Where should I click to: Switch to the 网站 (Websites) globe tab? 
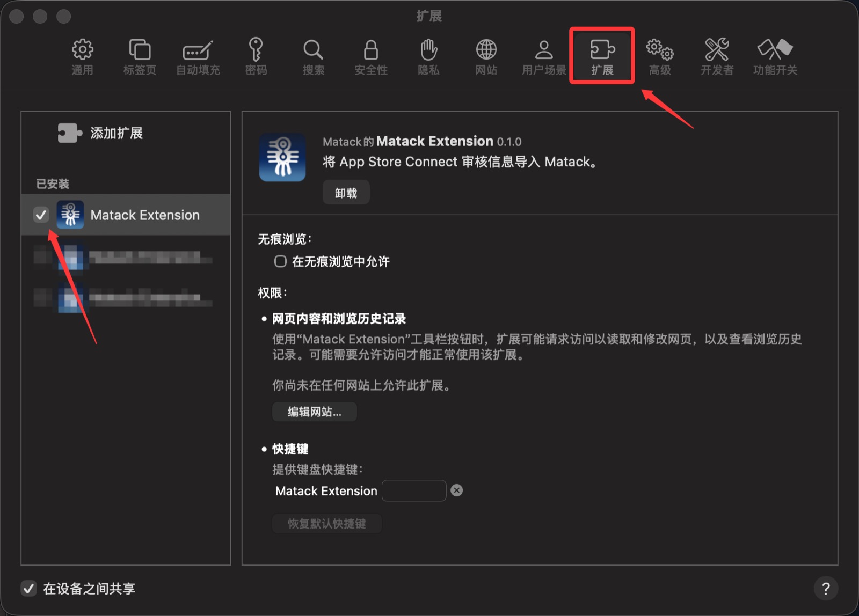pos(486,56)
